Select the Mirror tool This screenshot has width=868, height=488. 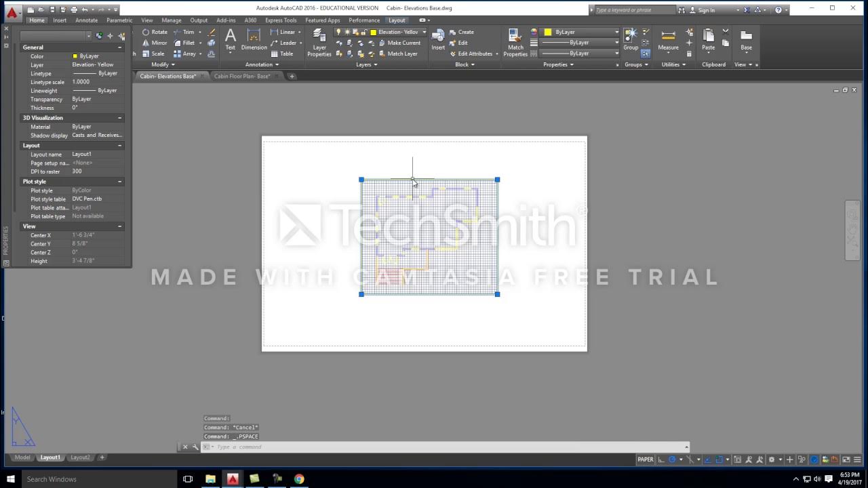click(x=155, y=43)
